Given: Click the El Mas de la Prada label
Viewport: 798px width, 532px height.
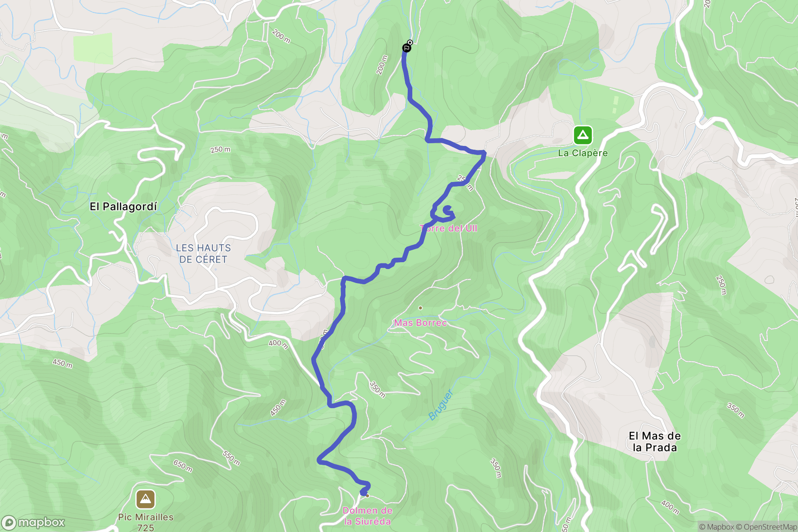Looking at the screenshot, I should coord(655,442).
